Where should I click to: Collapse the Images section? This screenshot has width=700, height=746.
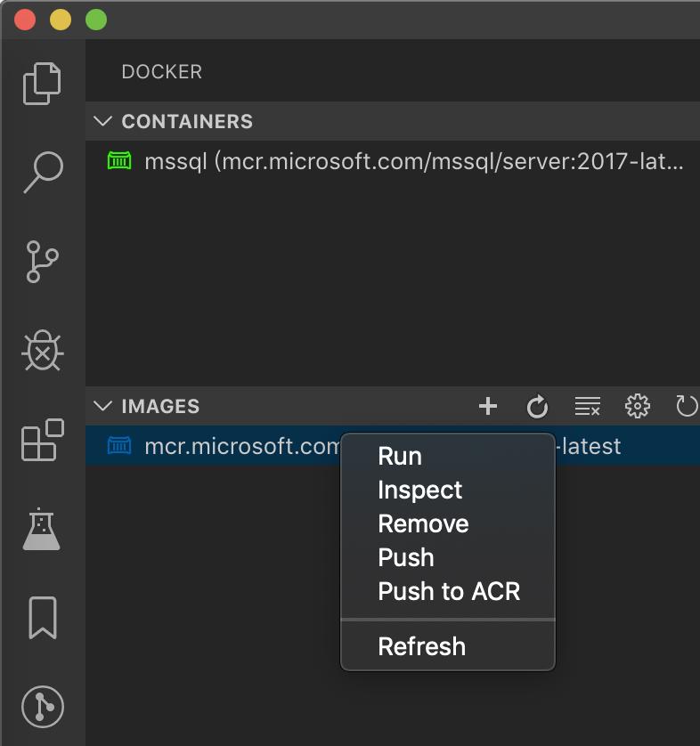(x=102, y=406)
